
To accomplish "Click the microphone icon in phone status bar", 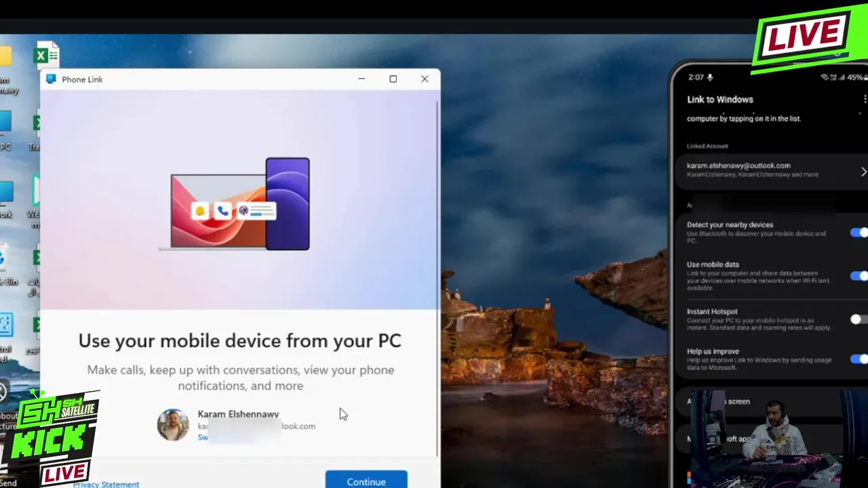I will 711,77.
